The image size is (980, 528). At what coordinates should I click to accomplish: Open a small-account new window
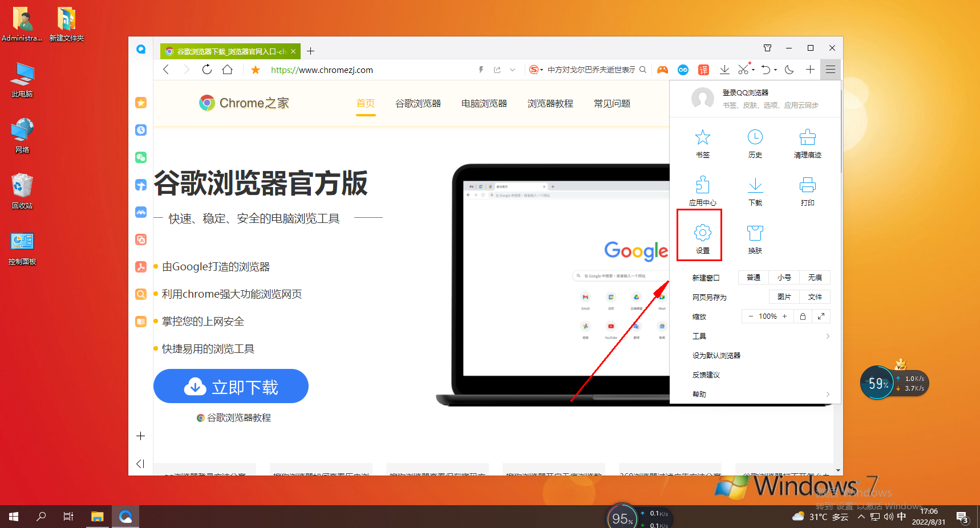784,278
